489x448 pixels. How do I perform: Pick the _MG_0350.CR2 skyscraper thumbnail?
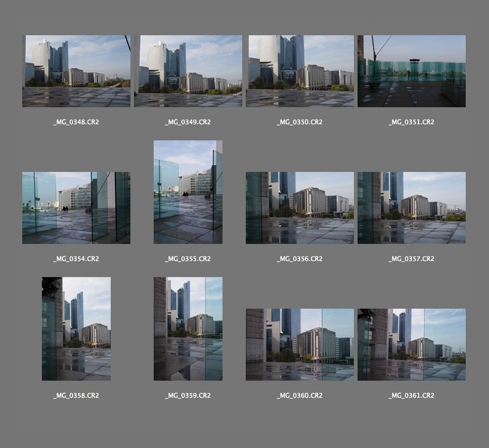[300, 71]
